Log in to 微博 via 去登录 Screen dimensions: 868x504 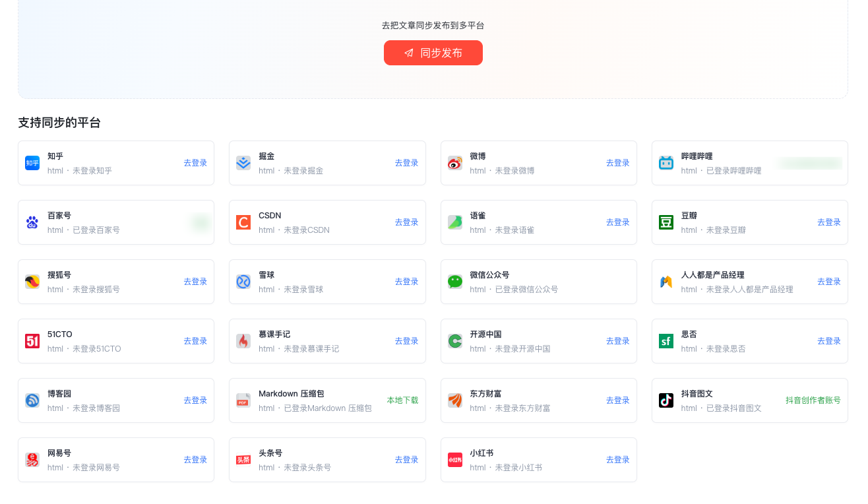click(x=618, y=163)
